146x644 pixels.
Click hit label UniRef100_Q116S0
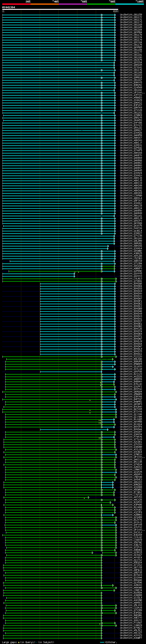pyautogui.click(x=131, y=366)
